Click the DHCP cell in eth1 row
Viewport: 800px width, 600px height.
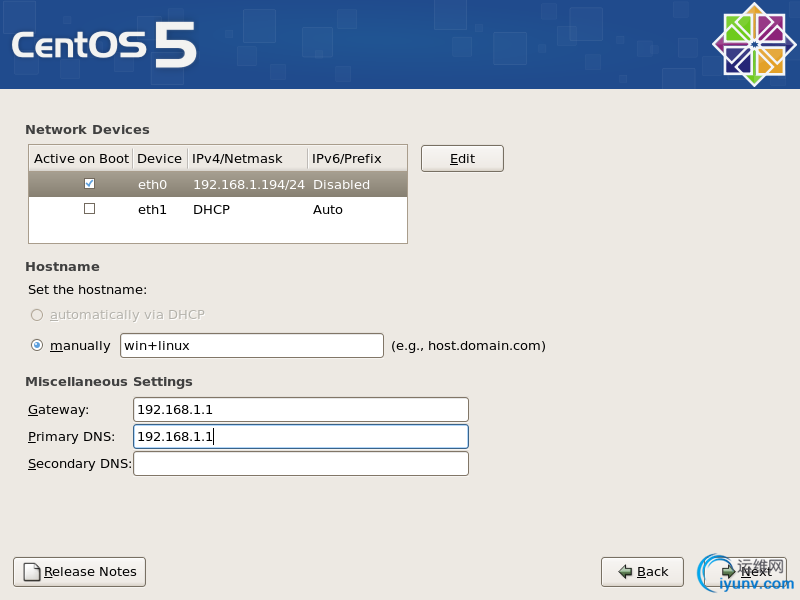pos(211,210)
